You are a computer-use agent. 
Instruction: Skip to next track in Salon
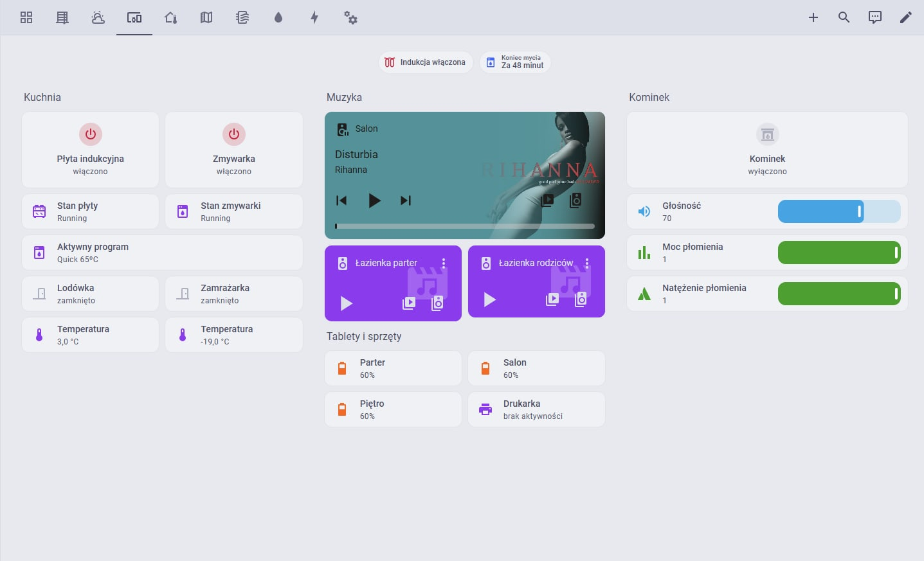[406, 200]
